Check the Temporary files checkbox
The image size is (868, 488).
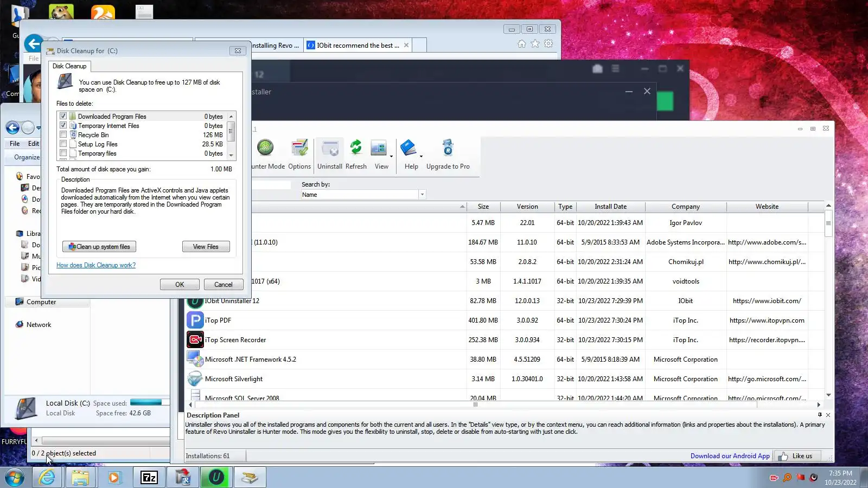click(63, 153)
